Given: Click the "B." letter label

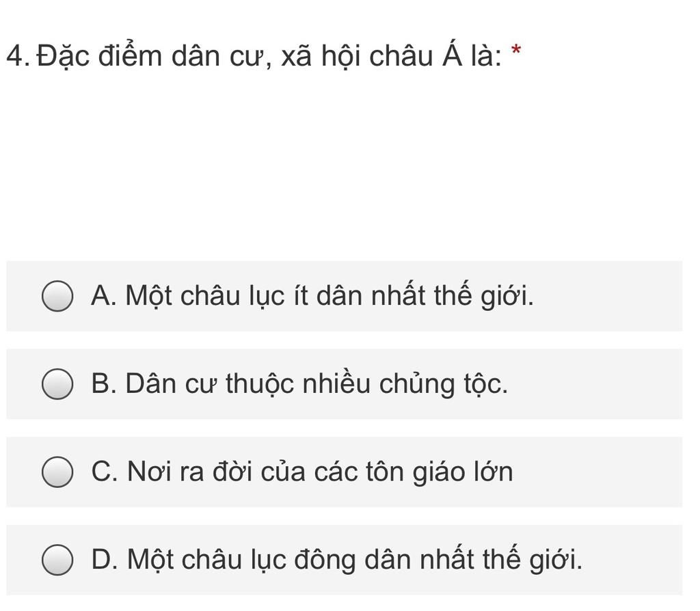Looking at the screenshot, I should [x=104, y=383].
